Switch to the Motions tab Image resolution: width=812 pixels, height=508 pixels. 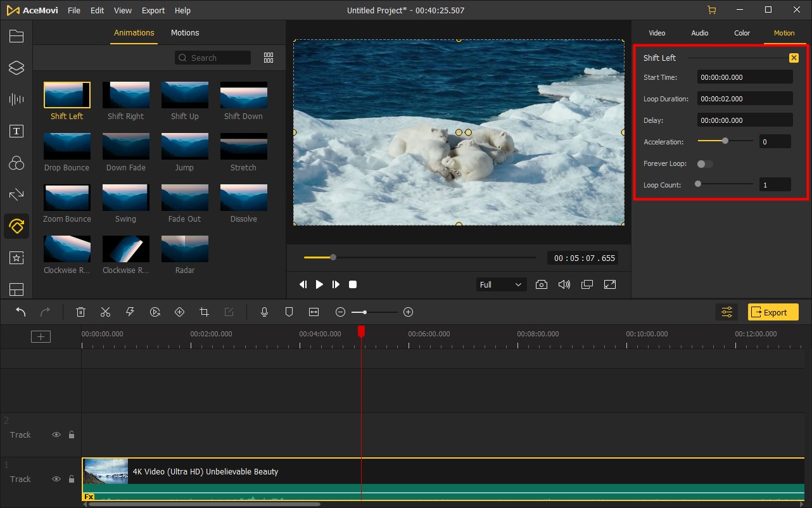185,32
